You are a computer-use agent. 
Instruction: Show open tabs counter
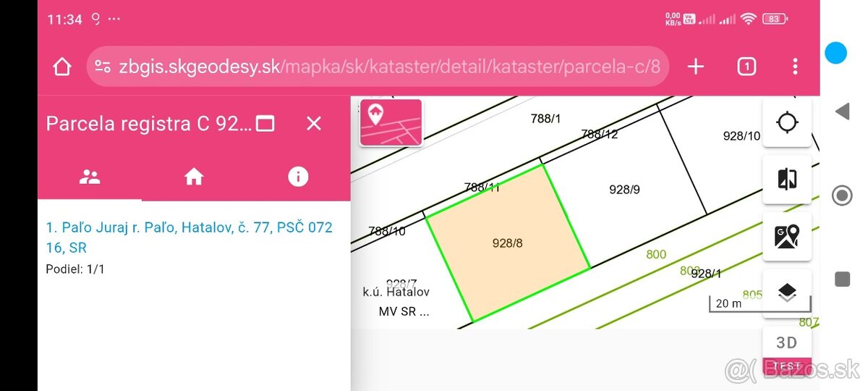click(x=746, y=67)
